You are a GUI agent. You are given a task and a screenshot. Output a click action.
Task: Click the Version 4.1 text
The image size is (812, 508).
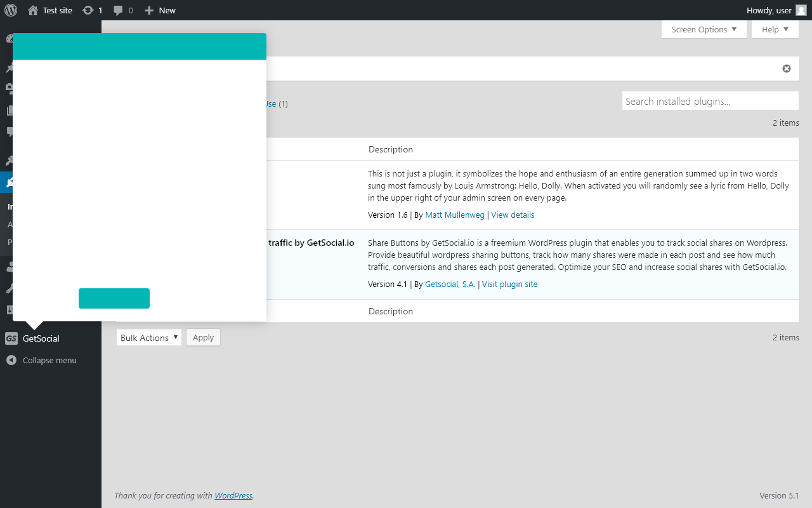pos(388,284)
